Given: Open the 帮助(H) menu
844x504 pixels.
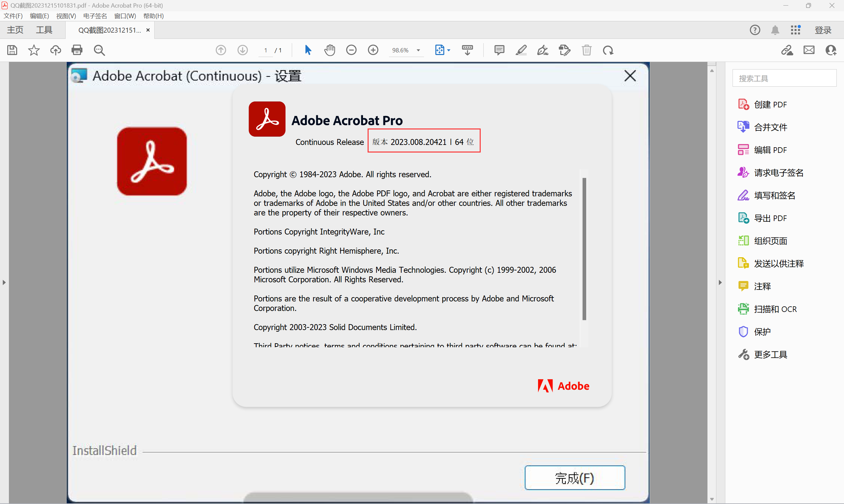Looking at the screenshot, I should click(153, 16).
